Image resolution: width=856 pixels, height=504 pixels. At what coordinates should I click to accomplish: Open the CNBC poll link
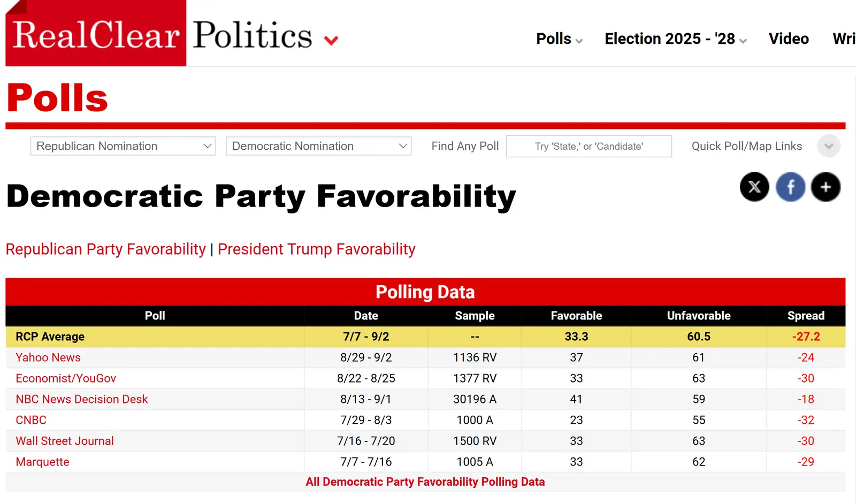point(31,420)
